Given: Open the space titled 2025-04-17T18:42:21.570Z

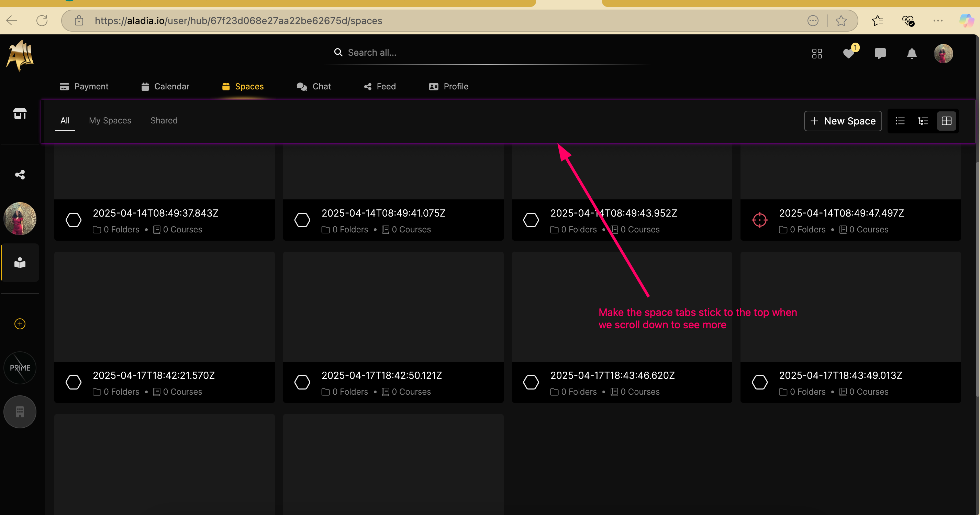Looking at the screenshot, I should (154, 375).
